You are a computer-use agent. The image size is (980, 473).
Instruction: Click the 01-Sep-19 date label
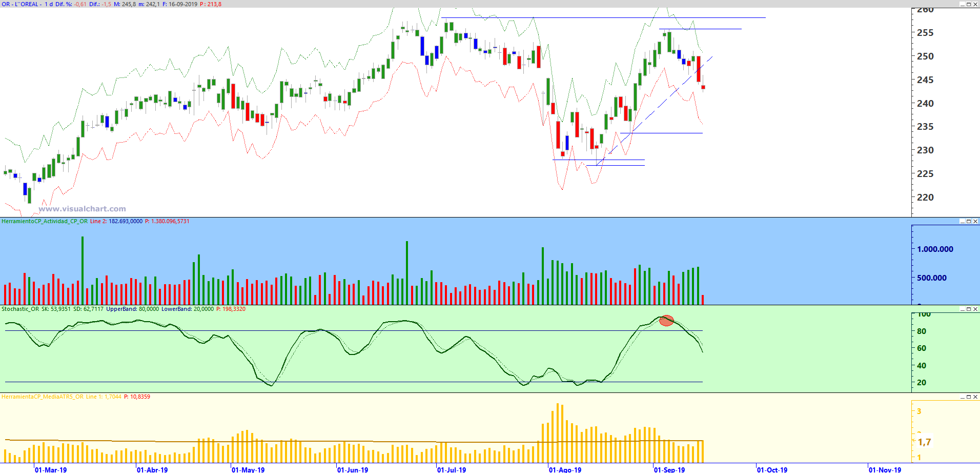(x=669, y=469)
